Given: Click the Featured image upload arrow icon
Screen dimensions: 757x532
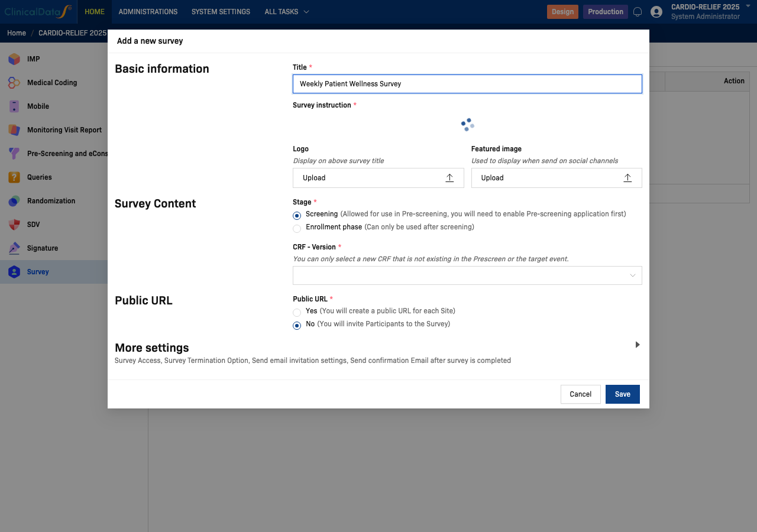Looking at the screenshot, I should pyautogui.click(x=627, y=178).
